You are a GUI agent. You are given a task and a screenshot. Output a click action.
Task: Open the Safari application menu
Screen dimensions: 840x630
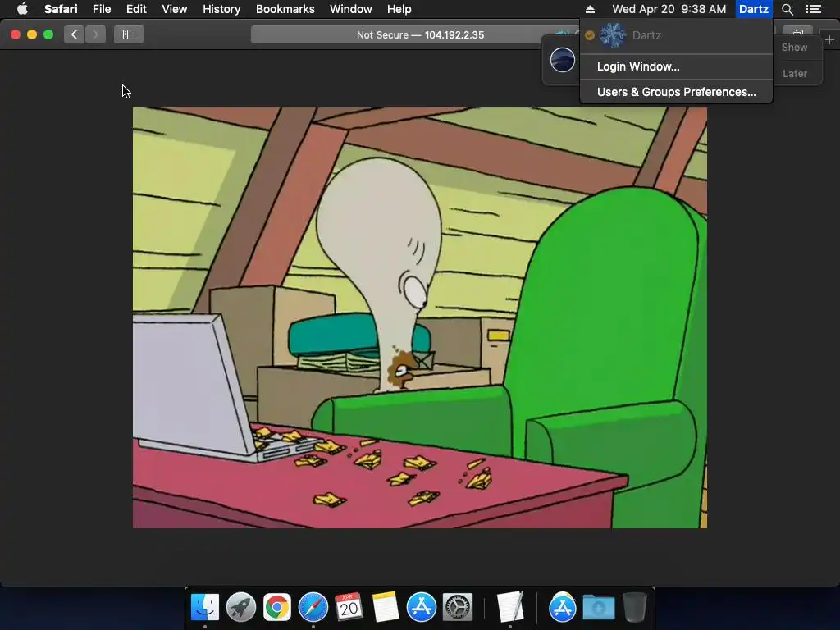tap(61, 9)
